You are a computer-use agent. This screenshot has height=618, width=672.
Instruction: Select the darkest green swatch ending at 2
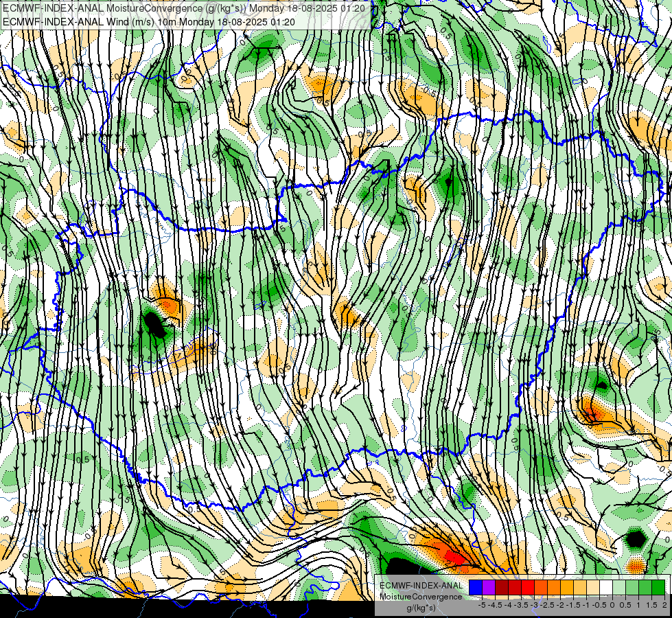coord(658,588)
